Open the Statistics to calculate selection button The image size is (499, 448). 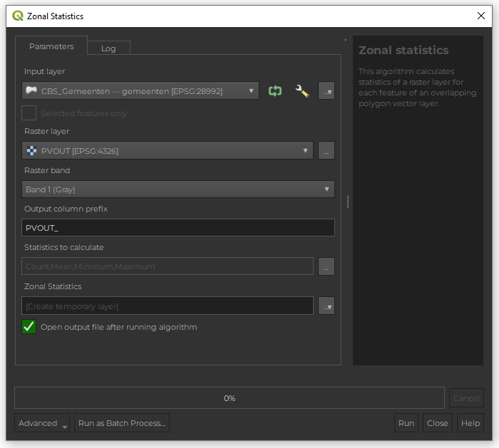[326, 266]
